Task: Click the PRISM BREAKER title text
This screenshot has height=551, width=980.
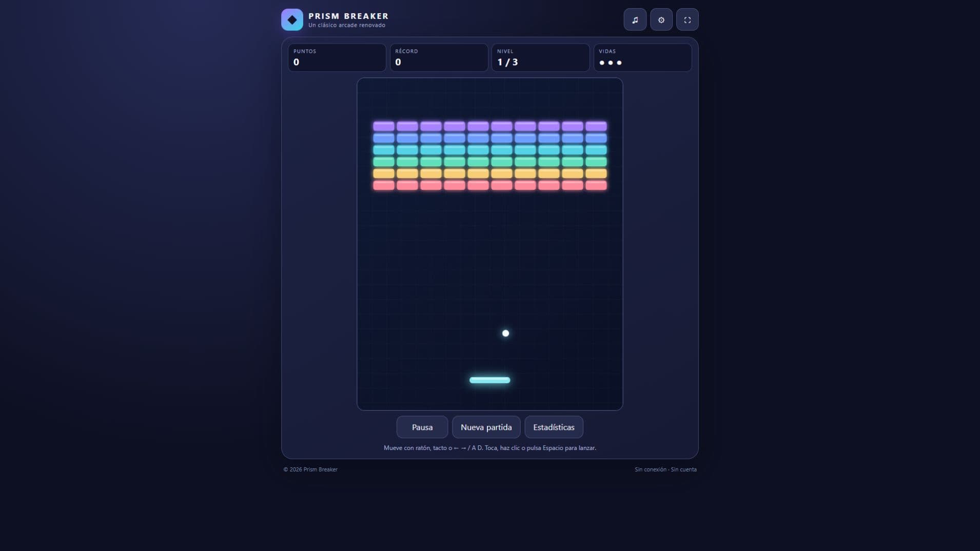Action: click(348, 16)
